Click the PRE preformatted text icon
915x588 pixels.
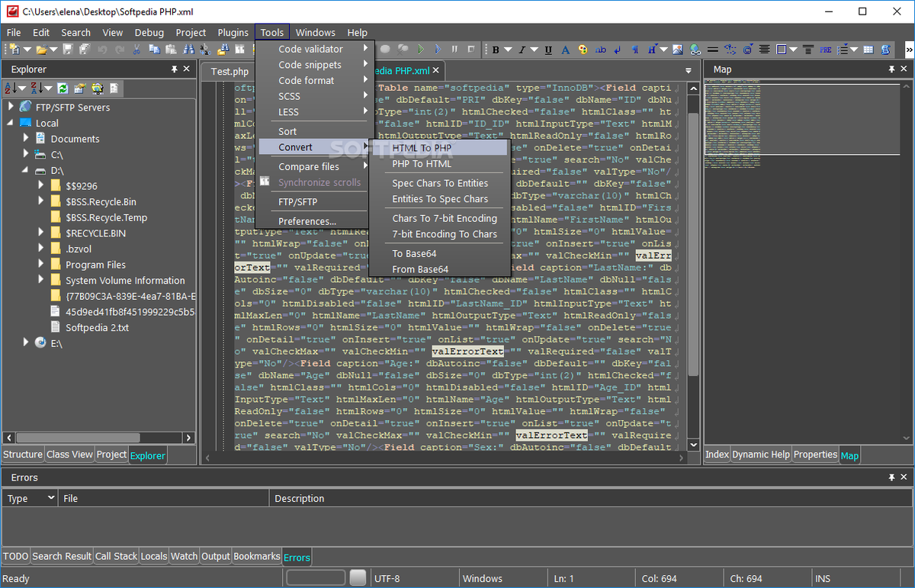(825, 50)
